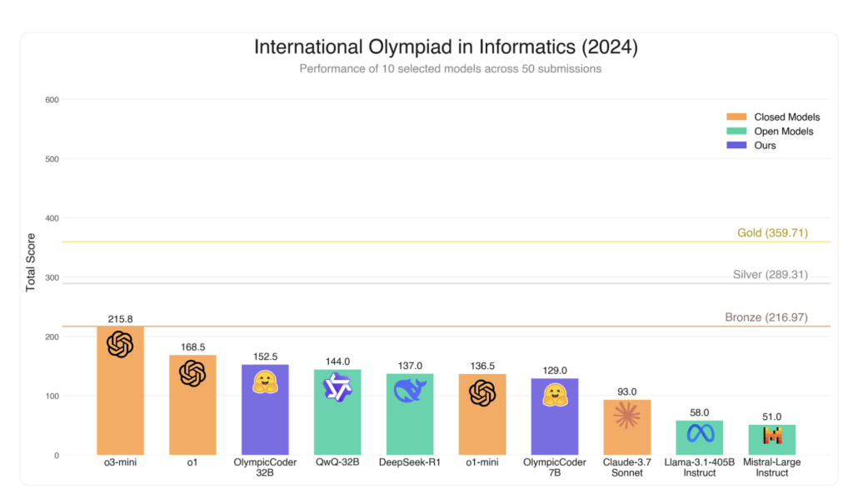Screen dimensions: 853x504
Task: Click the Claude starburst logo
Action: [x=626, y=416]
